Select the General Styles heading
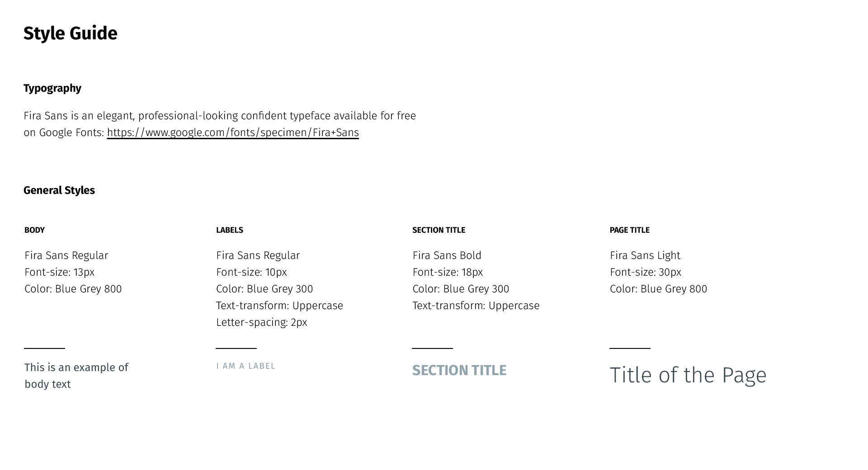 tap(59, 190)
